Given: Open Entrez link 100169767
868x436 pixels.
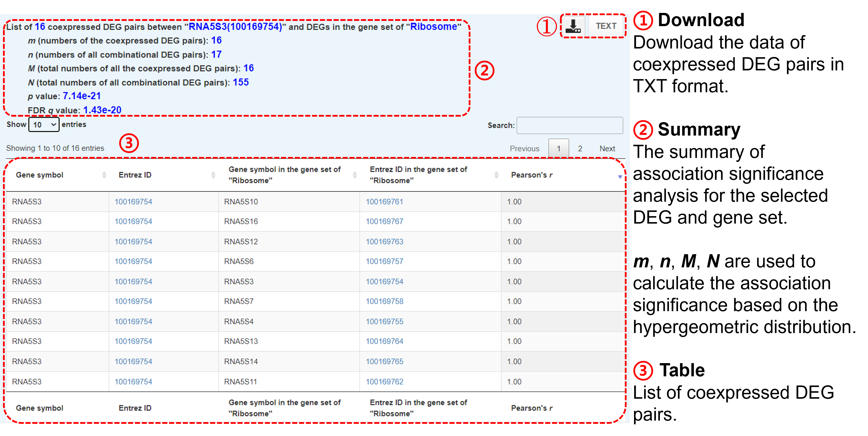Looking at the screenshot, I should coord(384,222).
